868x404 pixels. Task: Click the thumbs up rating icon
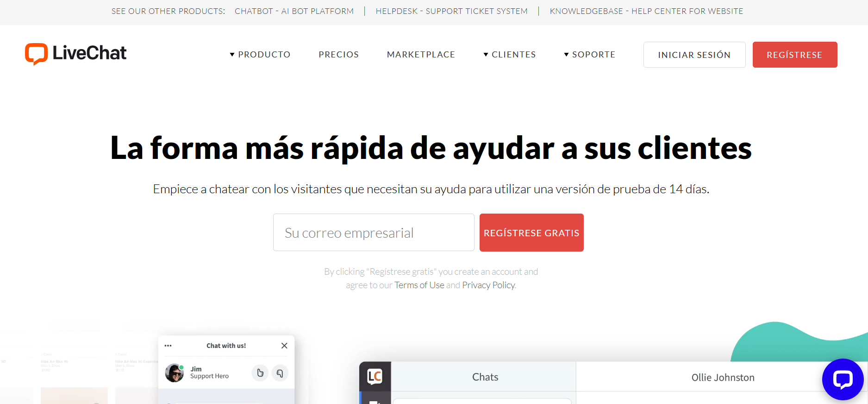260,373
